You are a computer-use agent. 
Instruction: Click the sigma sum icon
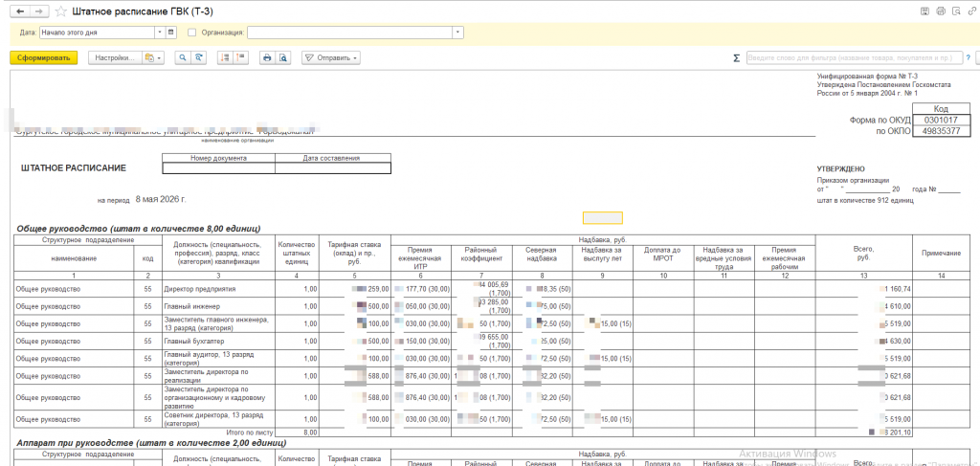point(736,57)
